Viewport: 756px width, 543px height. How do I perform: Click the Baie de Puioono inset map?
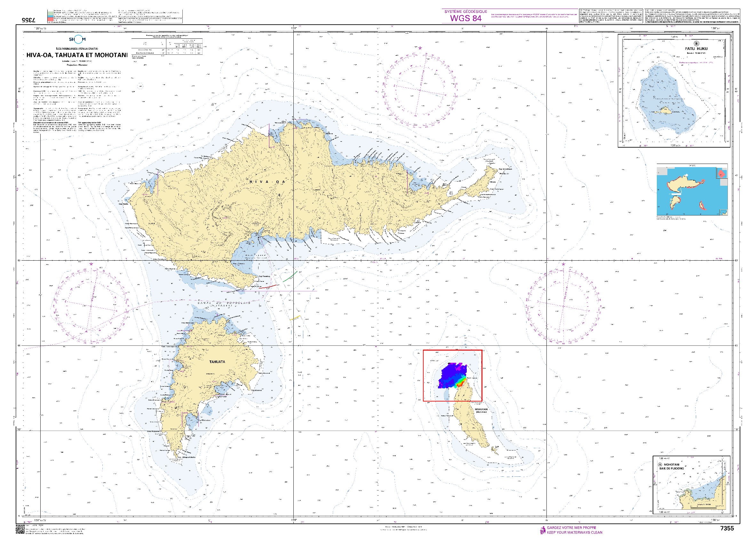click(x=692, y=485)
